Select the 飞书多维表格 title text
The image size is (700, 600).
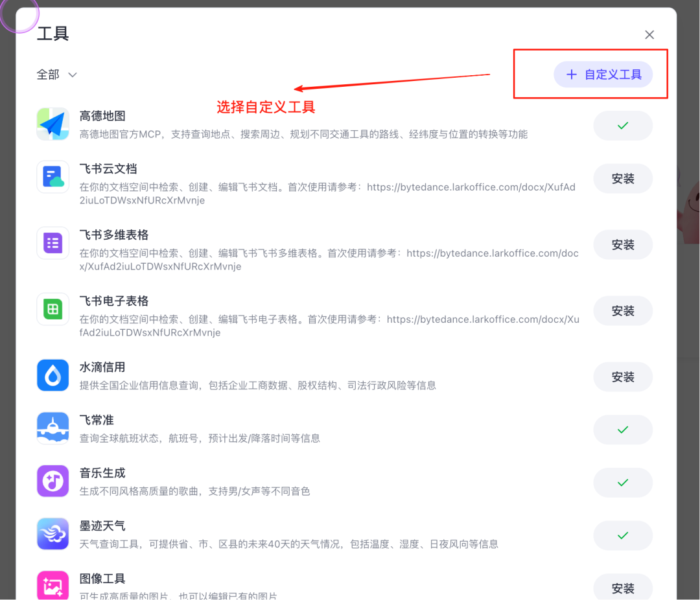114,235
